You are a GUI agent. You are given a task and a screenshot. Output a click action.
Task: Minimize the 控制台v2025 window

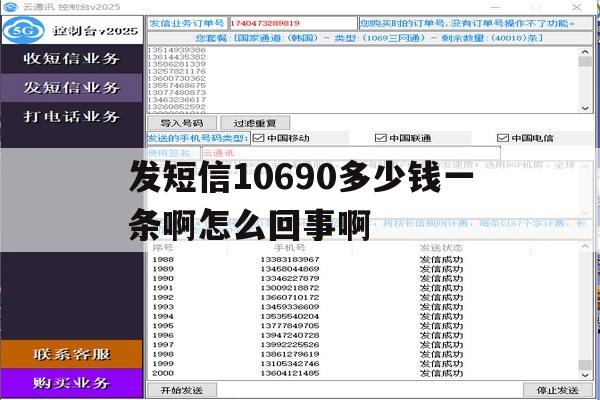coord(496,7)
